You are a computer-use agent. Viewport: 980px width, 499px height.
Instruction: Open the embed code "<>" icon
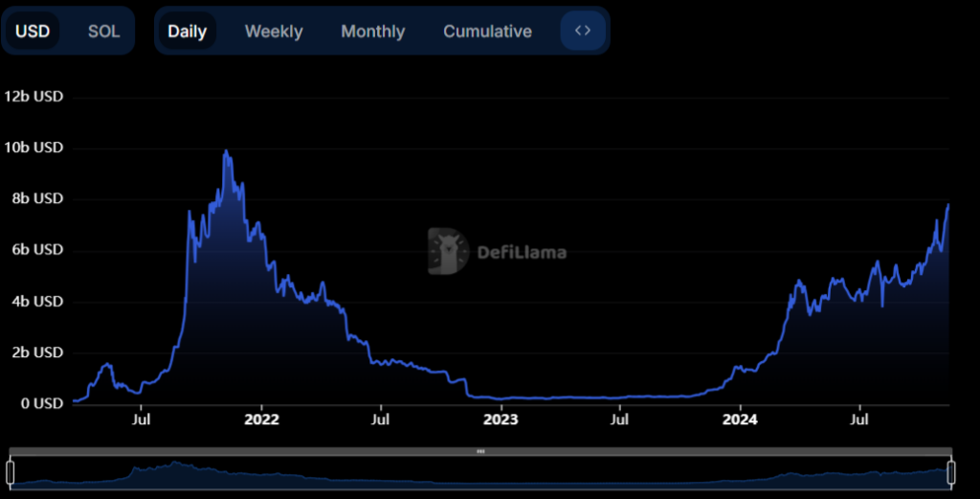[x=583, y=31]
